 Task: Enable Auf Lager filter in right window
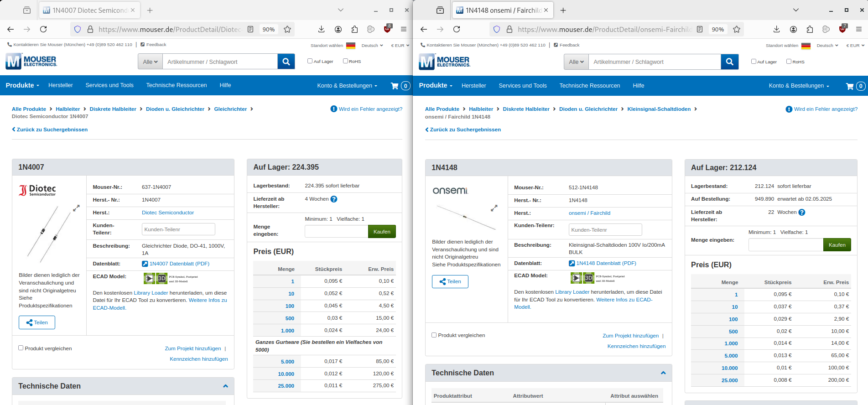click(x=754, y=61)
